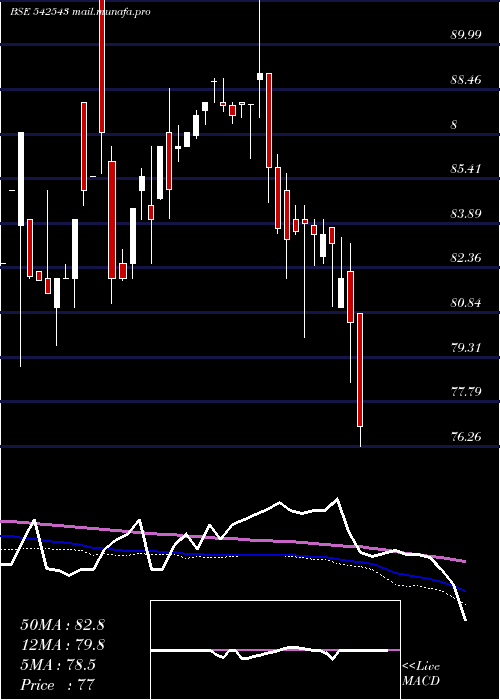Click the 79.31 price axis label
This screenshot has width=500, height=700.
[x=466, y=347]
